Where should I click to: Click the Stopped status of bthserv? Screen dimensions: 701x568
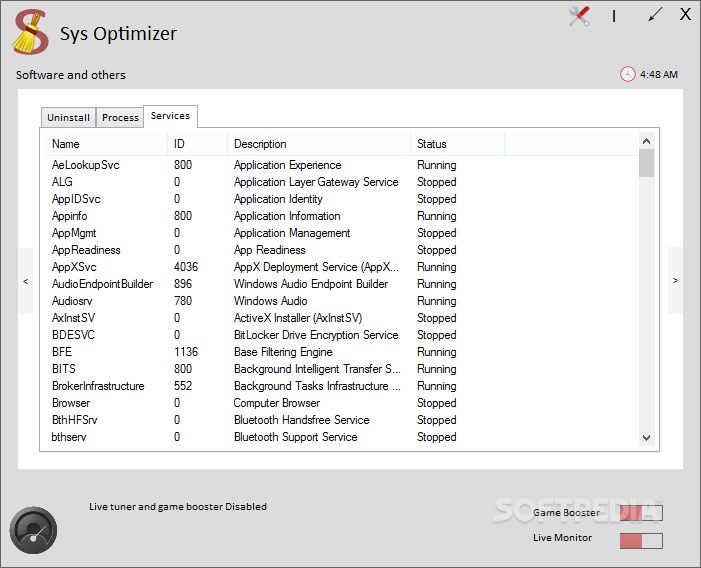pos(436,437)
